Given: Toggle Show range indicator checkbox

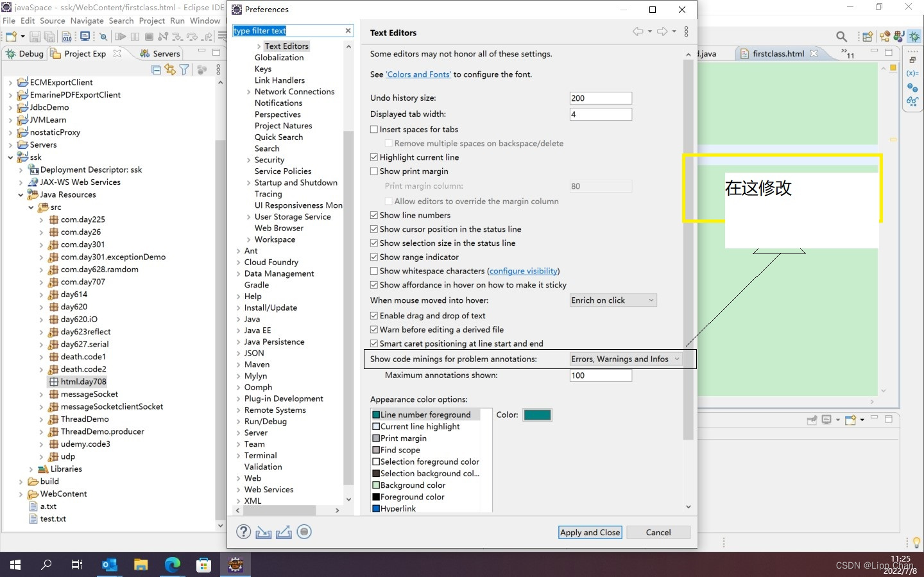Looking at the screenshot, I should 374,257.
